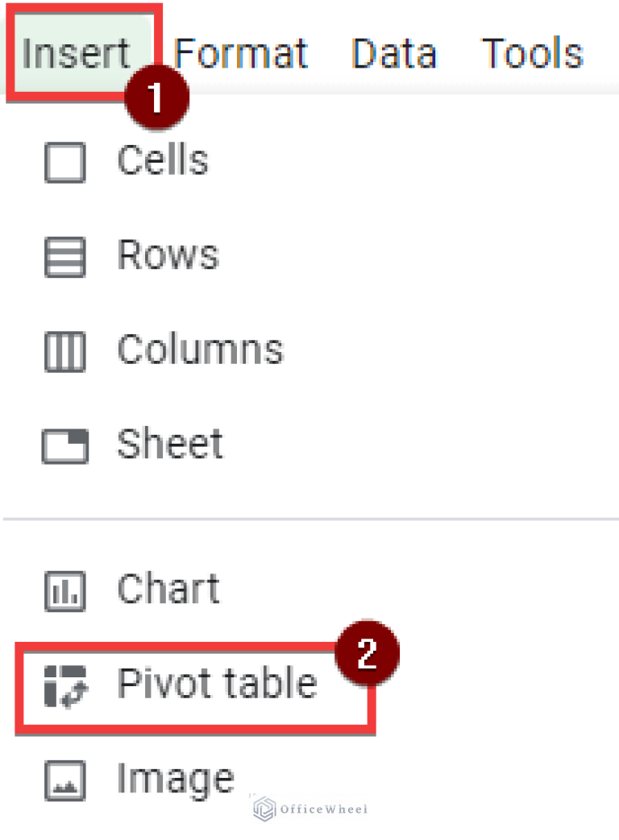Click the Columns icon in the menu

coord(64,350)
